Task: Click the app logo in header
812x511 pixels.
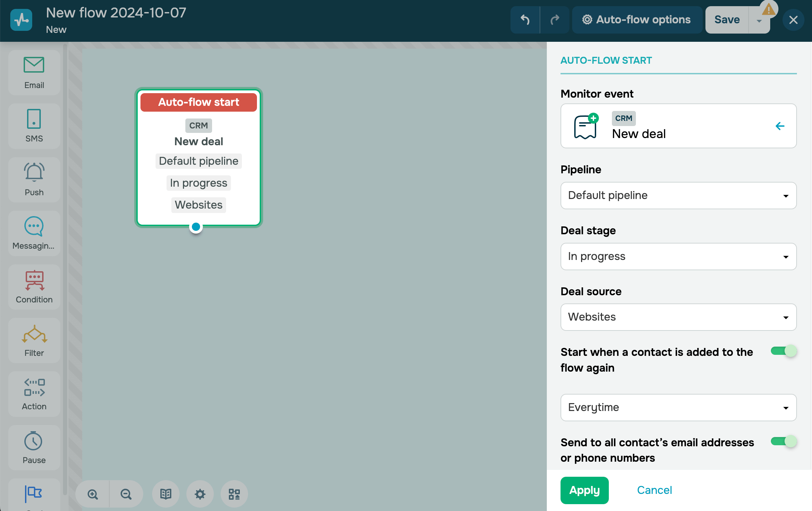Action: (21, 20)
